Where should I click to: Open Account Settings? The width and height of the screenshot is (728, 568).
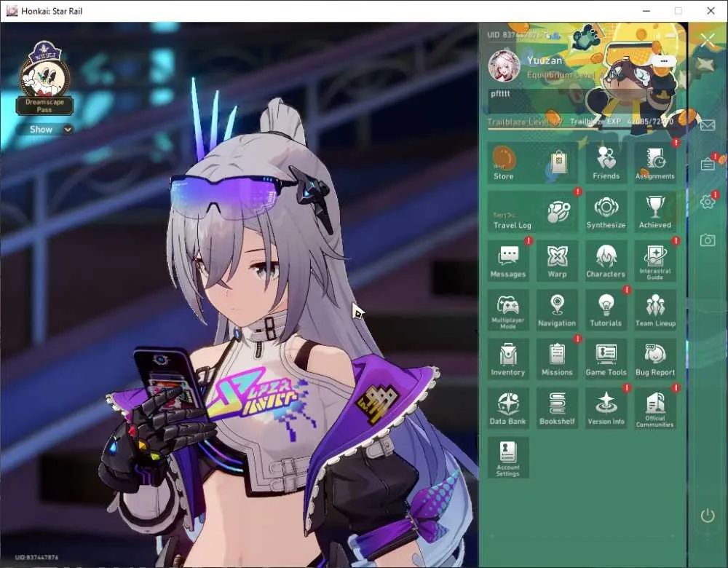click(508, 458)
